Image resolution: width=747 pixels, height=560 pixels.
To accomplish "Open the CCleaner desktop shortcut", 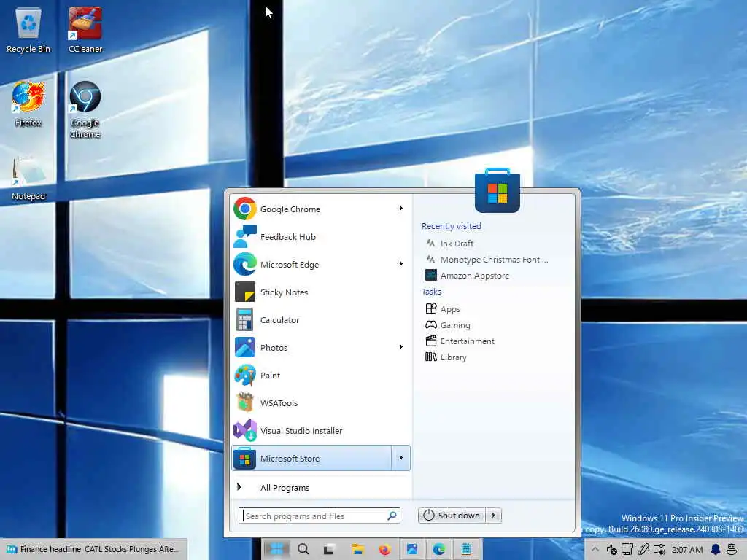I will pyautogui.click(x=85, y=30).
